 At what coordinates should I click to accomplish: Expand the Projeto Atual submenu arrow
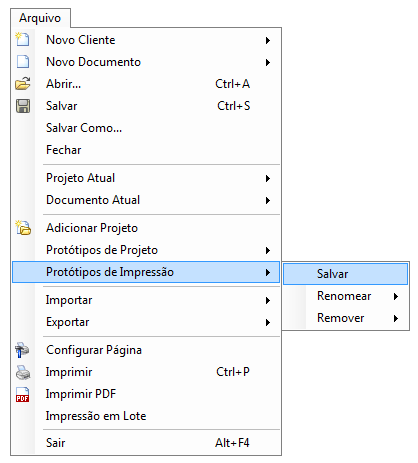pyautogui.click(x=268, y=178)
